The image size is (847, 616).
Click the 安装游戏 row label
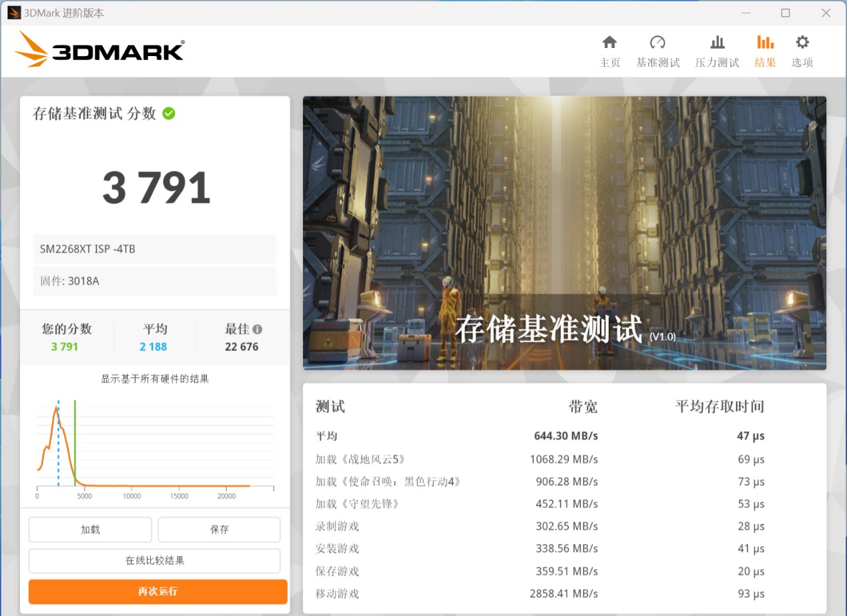pyautogui.click(x=337, y=549)
